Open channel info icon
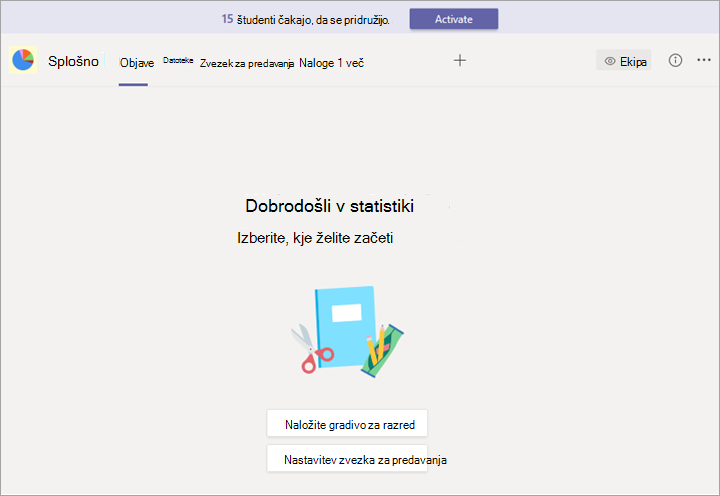 point(675,60)
